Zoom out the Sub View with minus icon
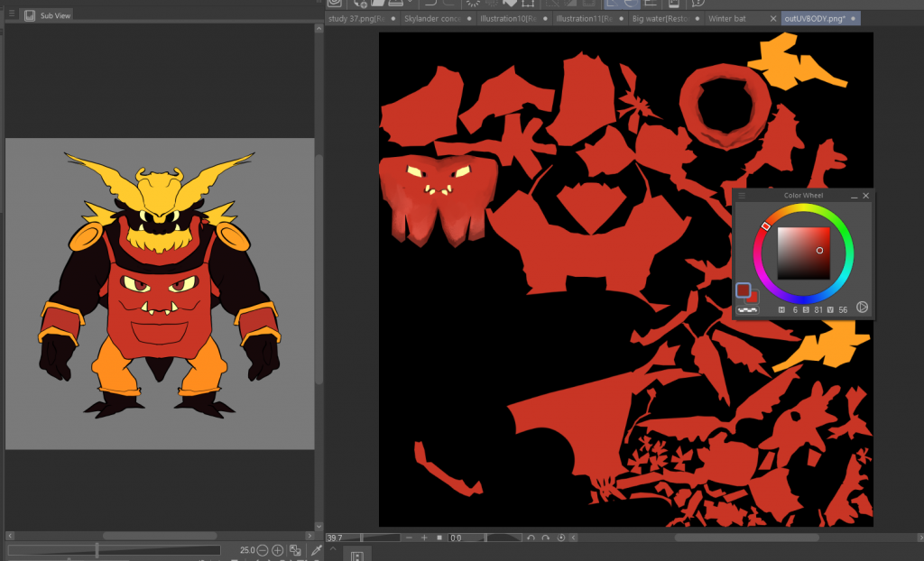 [263, 550]
